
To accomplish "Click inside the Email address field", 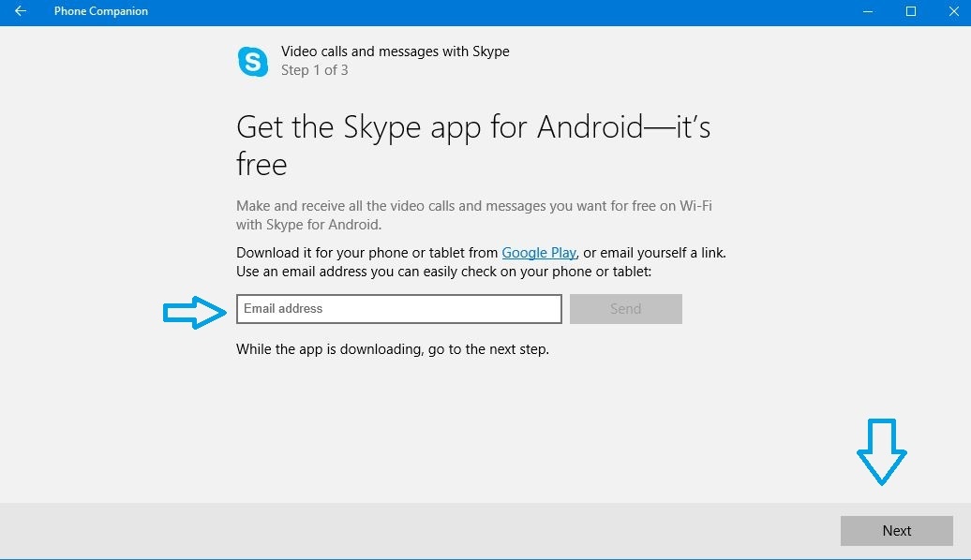I will coord(398,308).
